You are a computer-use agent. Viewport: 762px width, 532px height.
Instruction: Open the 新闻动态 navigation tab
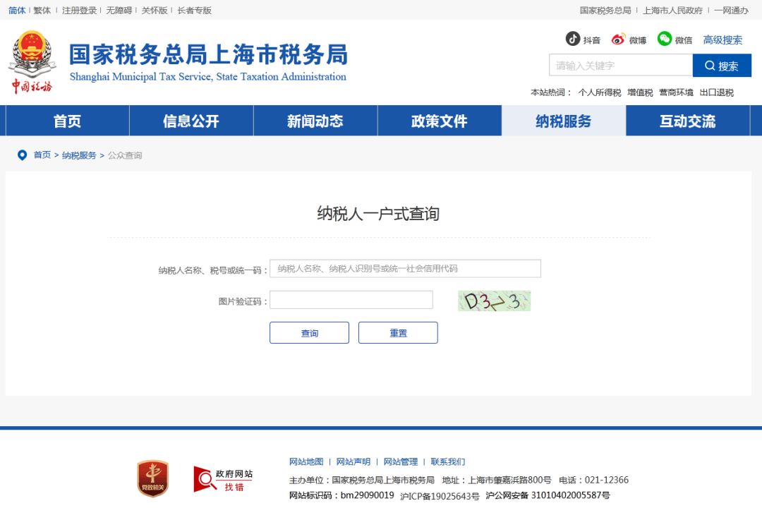click(x=315, y=121)
